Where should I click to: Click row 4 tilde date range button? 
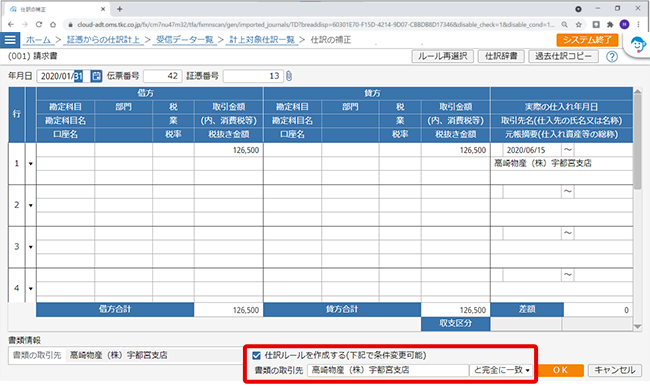[568, 274]
